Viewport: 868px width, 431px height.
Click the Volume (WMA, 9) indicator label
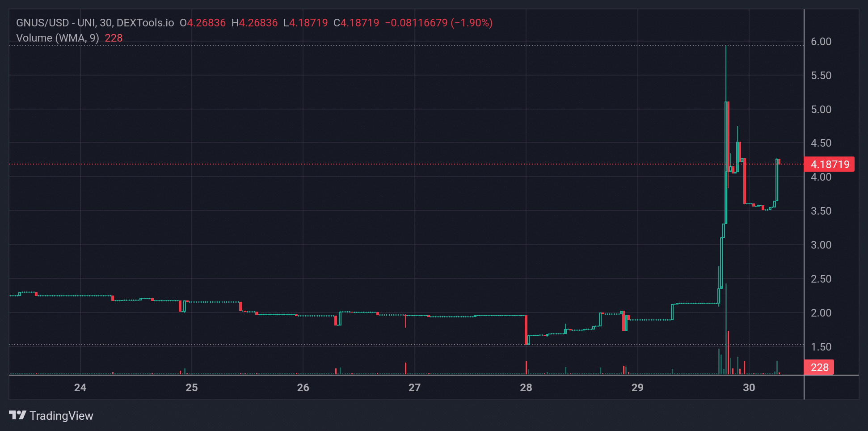(x=58, y=38)
